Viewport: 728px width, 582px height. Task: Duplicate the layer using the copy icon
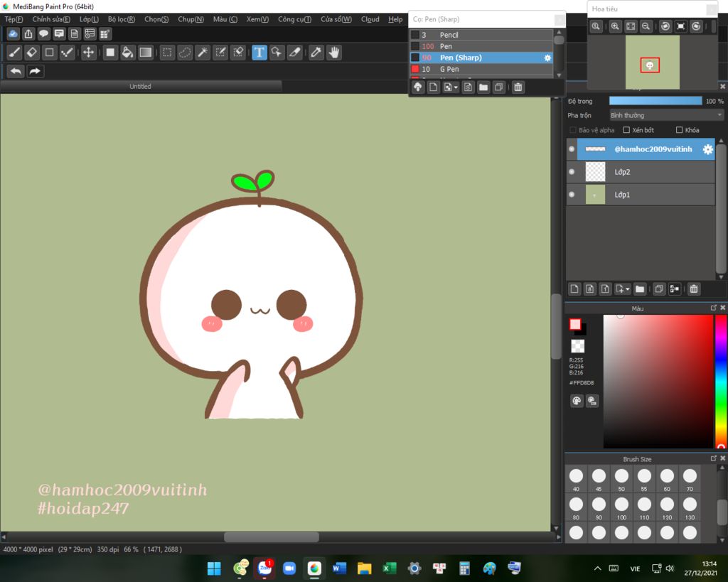point(658,289)
